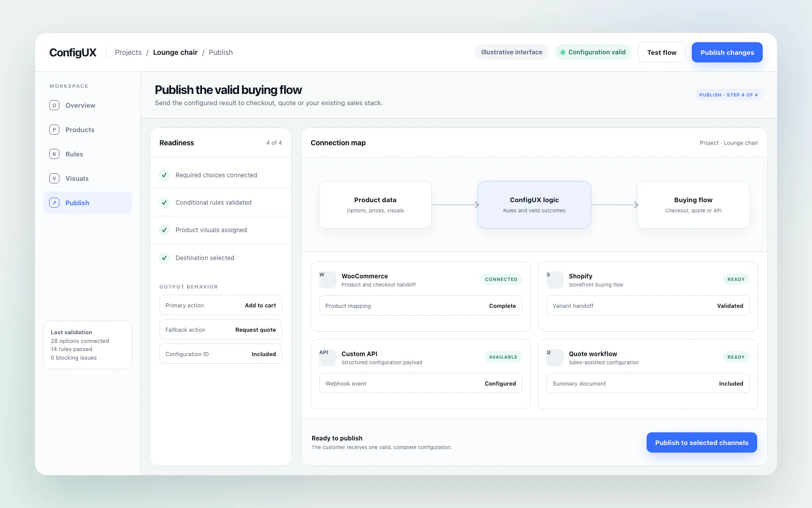Go to the Visuals section

(x=87, y=178)
